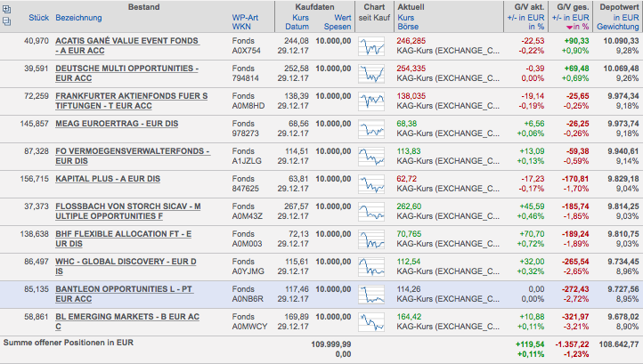Click total Depotwert 108.642,77
643x364 pixels.
(x=619, y=344)
